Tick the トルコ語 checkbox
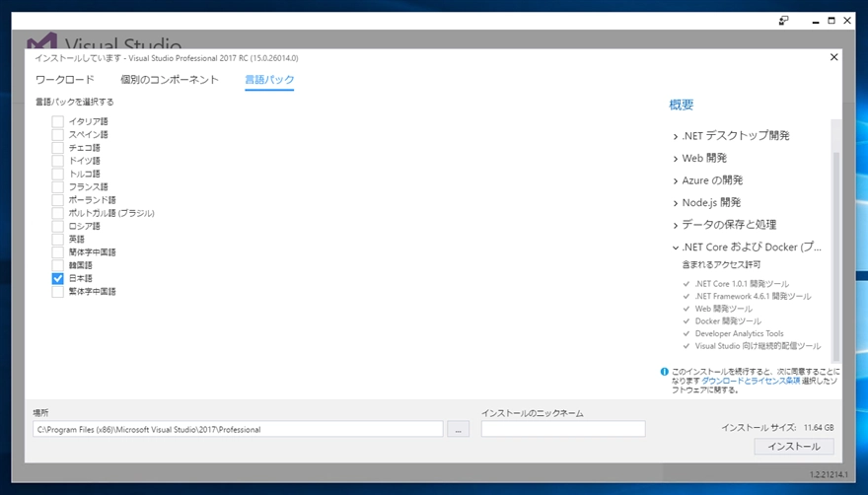Viewport: 868px width, 495px height. click(x=57, y=174)
